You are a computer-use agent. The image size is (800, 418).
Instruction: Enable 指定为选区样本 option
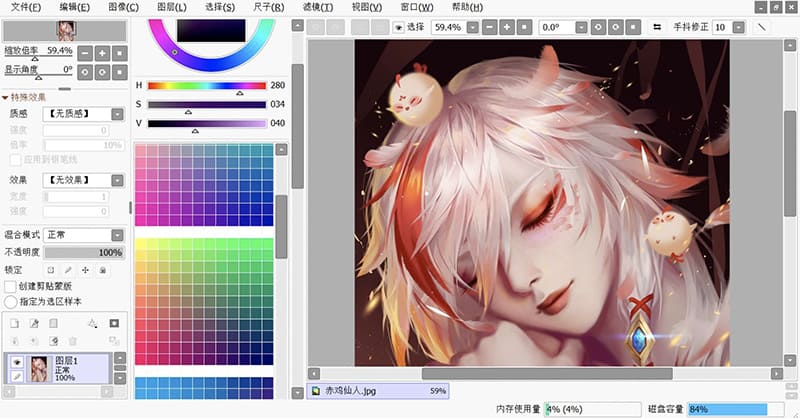pyautogui.click(x=10, y=302)
